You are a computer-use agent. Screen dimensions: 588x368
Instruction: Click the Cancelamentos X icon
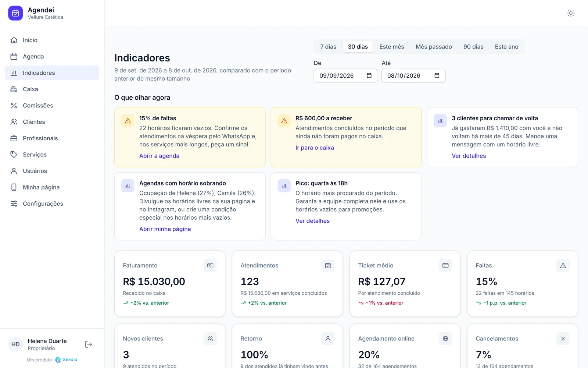563,339
